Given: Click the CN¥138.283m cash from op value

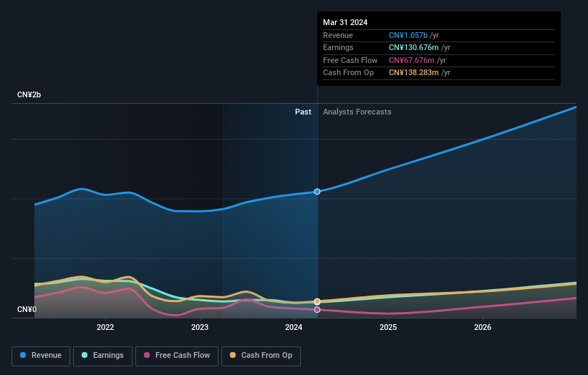Looking at the screenshot, I should [x=414, y=73].
